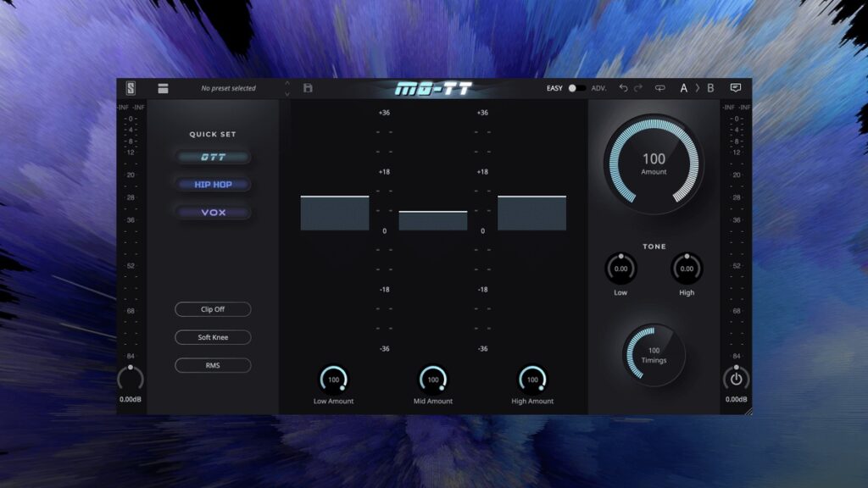Apply the HIP HOP quick set
This screenshot has height=488, width=868.
tap(213, 185)
